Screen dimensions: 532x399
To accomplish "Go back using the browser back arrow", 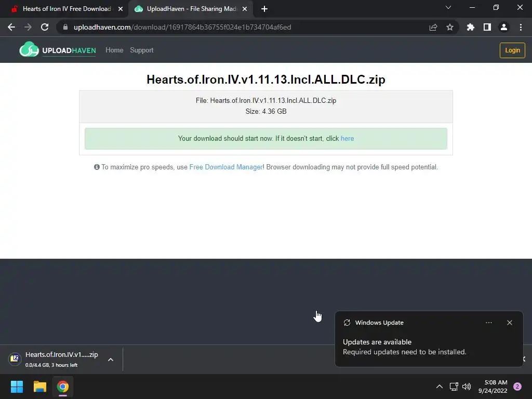I will (x=11, y=27).
